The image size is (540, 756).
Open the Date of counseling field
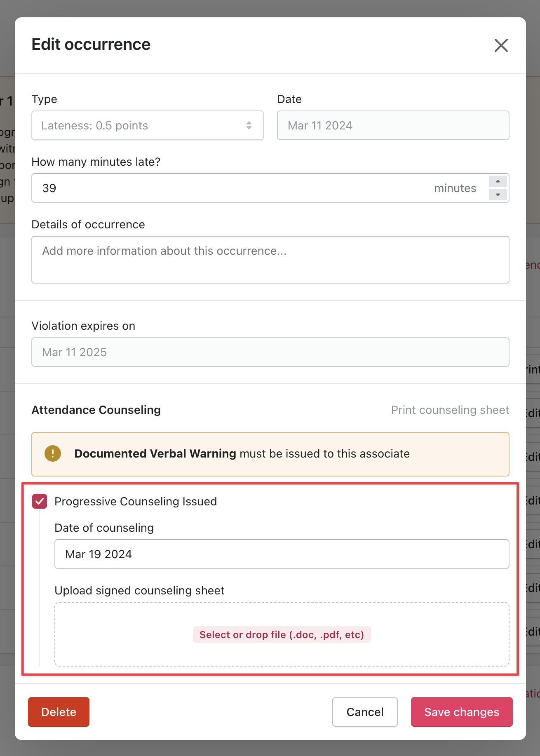pos(282,554)
